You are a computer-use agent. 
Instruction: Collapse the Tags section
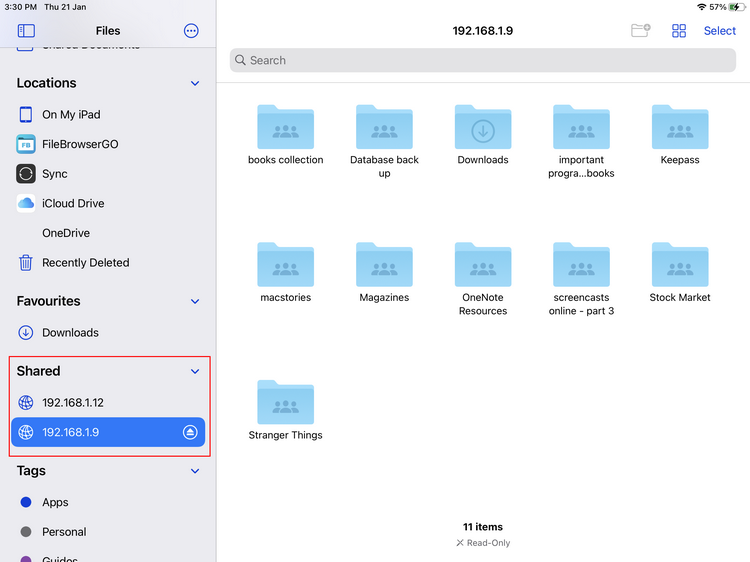coord(195,471)
